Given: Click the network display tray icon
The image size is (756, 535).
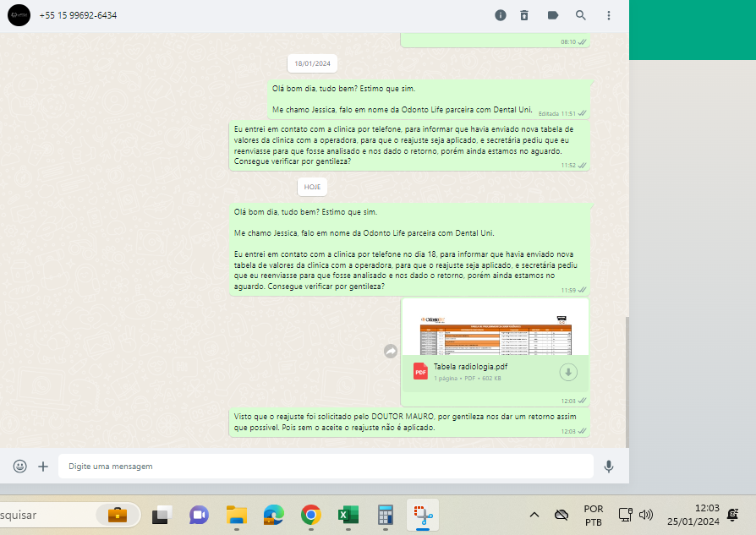Looking at the screenshot, I should (x=625, y=515).
